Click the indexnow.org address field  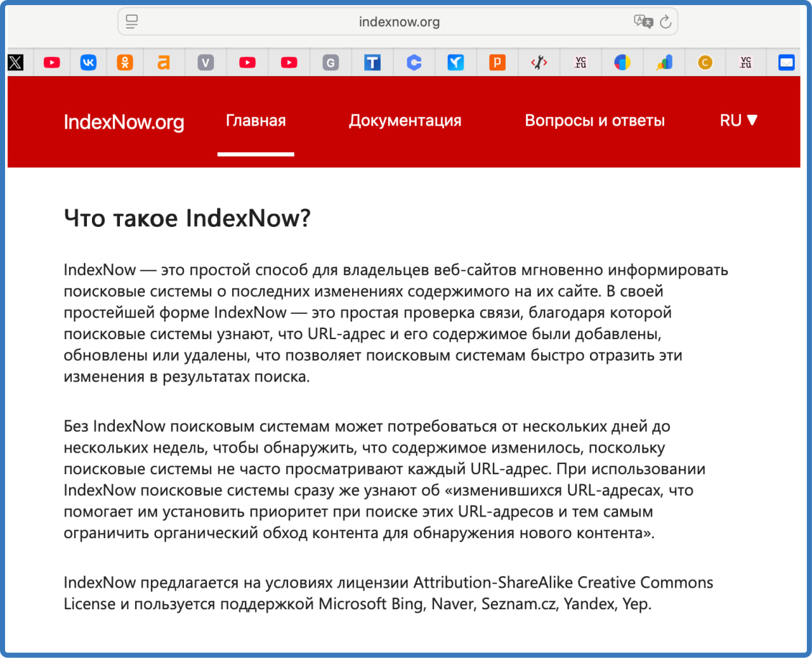point(399,22)
